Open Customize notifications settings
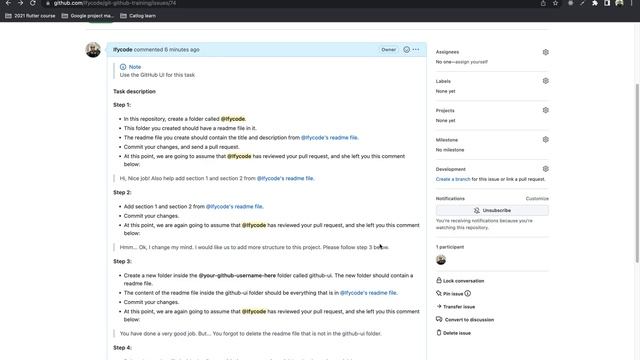 pos(537,198)
